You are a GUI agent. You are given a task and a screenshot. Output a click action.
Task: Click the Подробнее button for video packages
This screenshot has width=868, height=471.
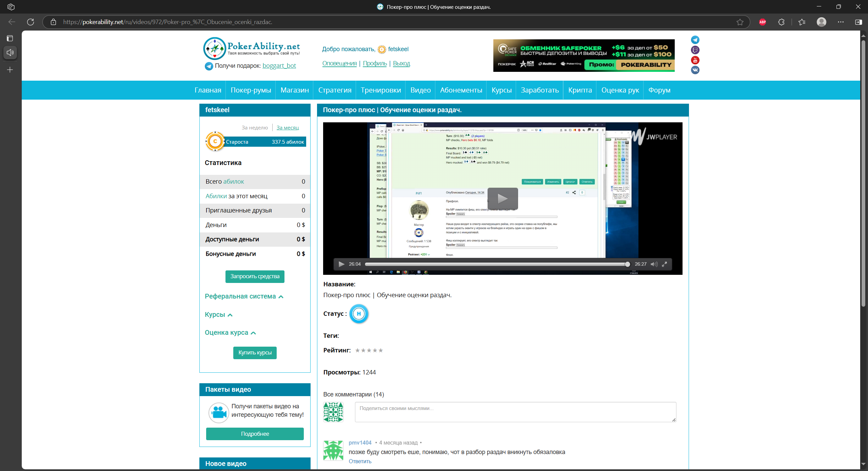pos(255,434)
